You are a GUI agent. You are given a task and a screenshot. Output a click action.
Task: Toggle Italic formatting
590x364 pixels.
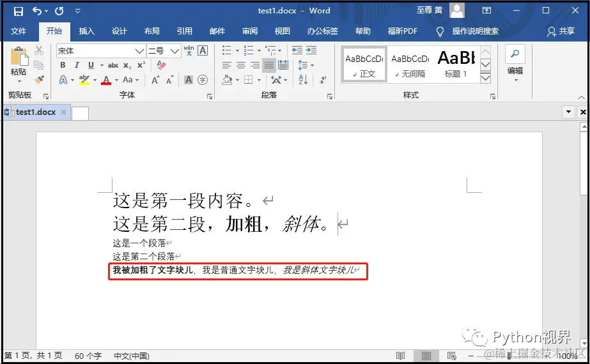pyautogui.click(x=77, y=65)
